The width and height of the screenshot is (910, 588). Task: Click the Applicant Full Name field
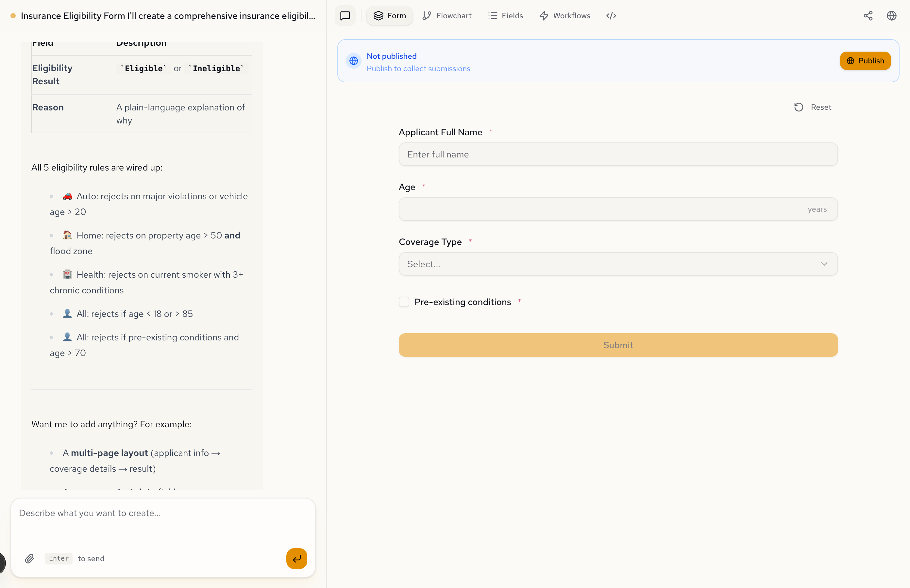click(618, 154)
